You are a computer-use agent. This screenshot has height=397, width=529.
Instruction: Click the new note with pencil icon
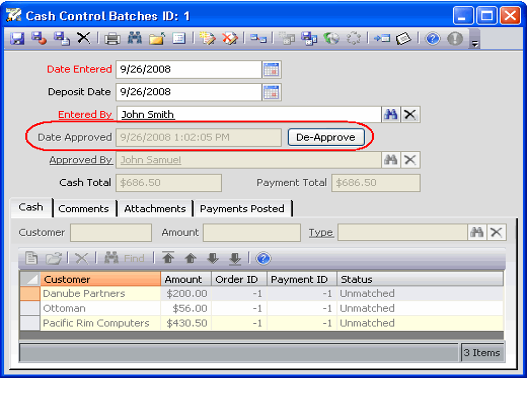coord(207,38)
